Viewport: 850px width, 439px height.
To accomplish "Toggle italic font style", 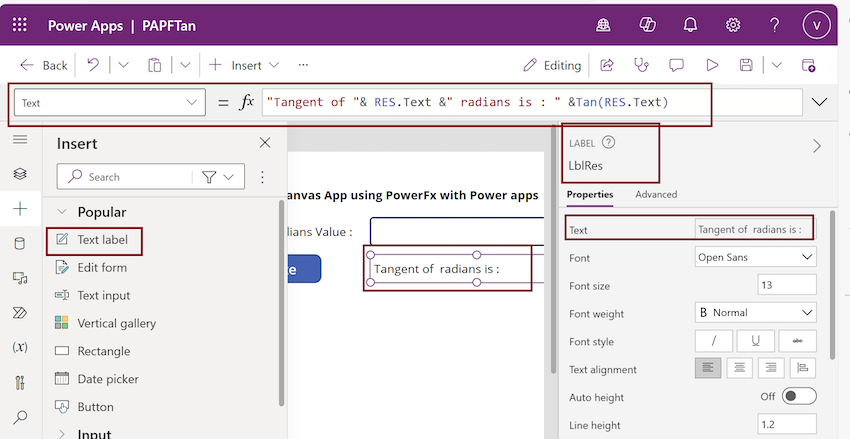I will [x=714, y=341].
